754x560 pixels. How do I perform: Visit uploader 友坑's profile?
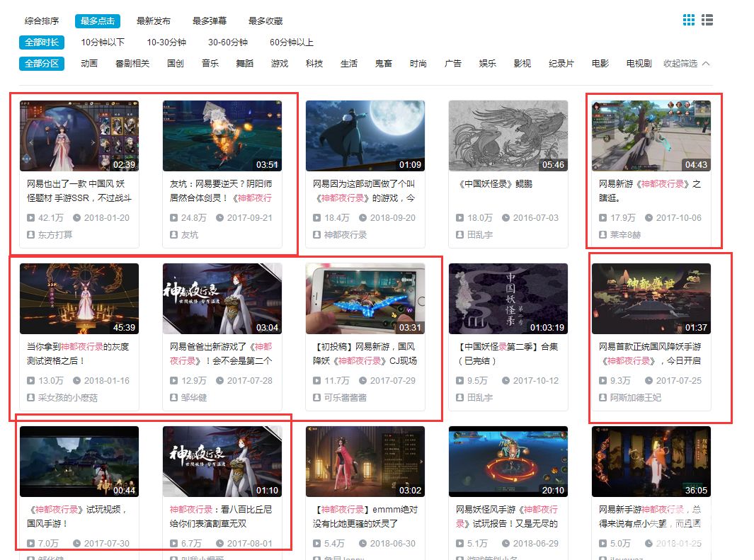[184, 234]
